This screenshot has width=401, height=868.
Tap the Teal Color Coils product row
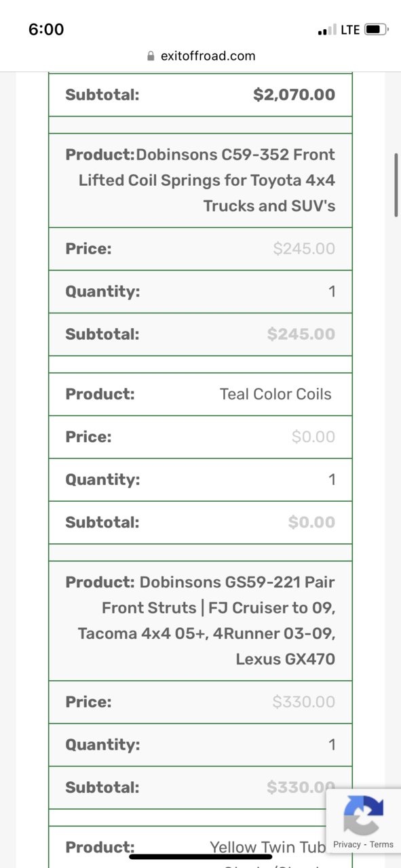point(201,394)
